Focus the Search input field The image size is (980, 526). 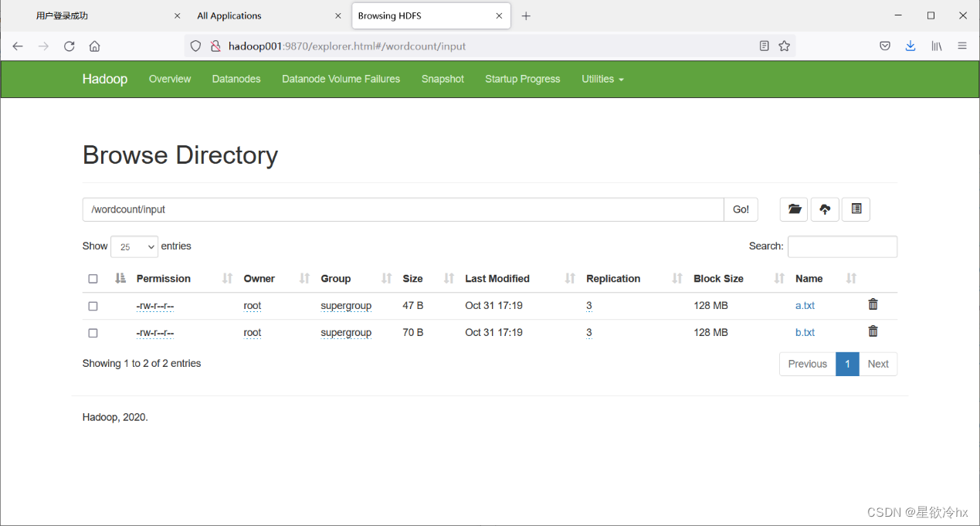click(843, 246)
